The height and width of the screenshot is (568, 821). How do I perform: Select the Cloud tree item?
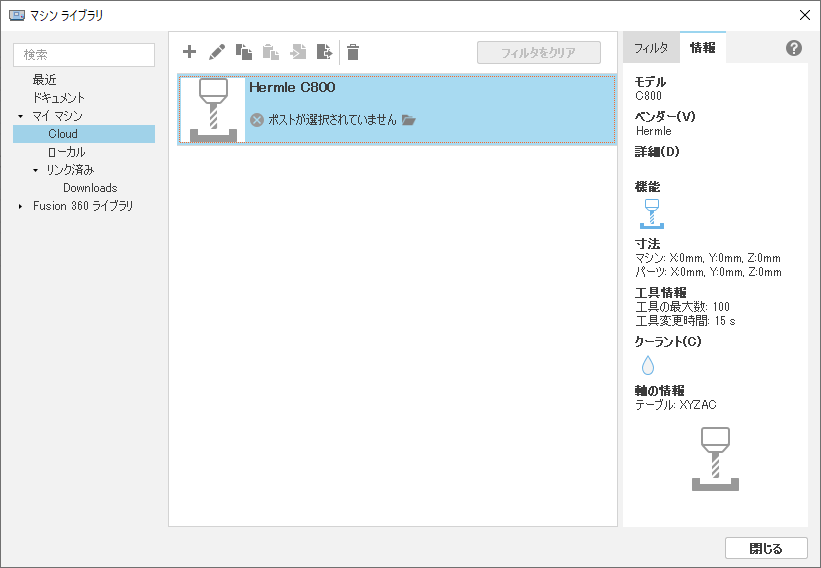[x=84, y=134]
